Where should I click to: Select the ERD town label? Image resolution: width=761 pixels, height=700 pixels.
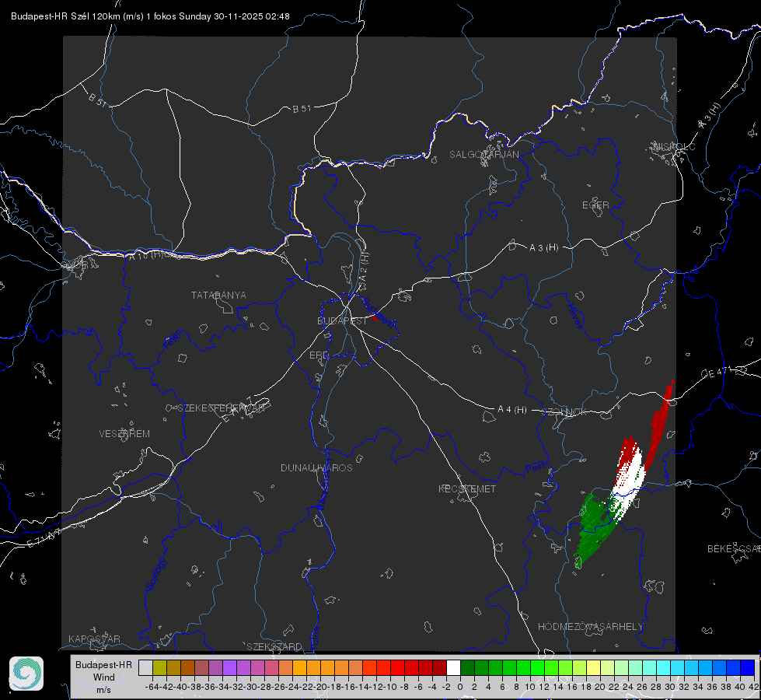pyautogui.click(x=319, y=355)
